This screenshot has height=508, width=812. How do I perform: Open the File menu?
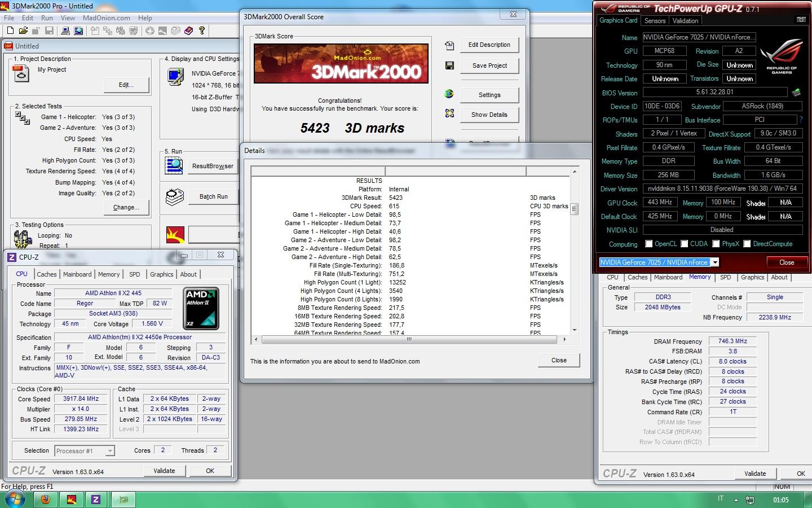[x=9, y=17]
